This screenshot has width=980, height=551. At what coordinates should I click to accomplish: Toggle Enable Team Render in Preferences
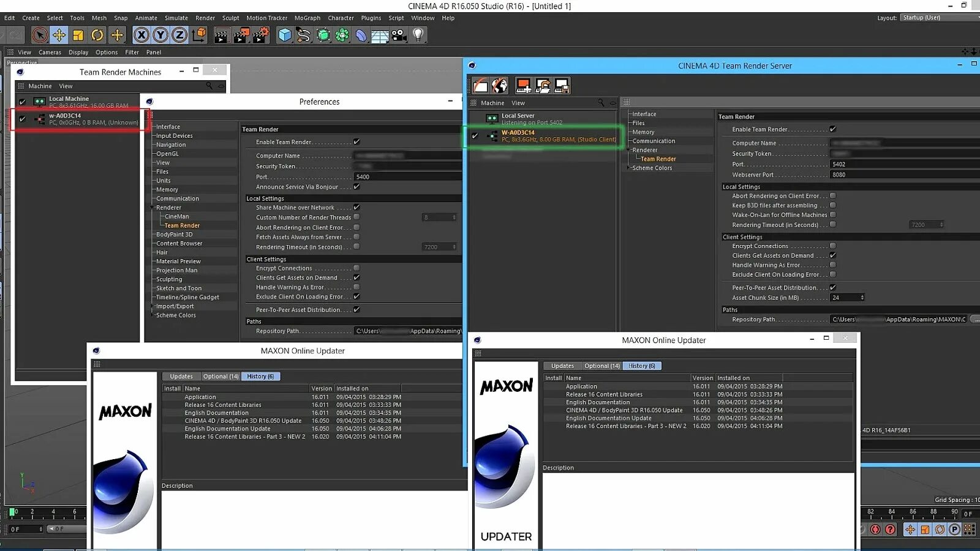point(356,141)
